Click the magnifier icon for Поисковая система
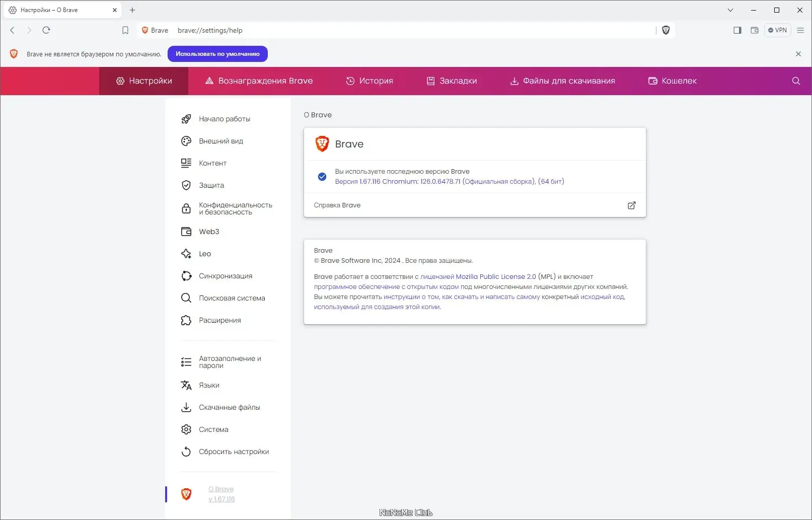Viewport: 812px width, 520px height. (186, 298)
